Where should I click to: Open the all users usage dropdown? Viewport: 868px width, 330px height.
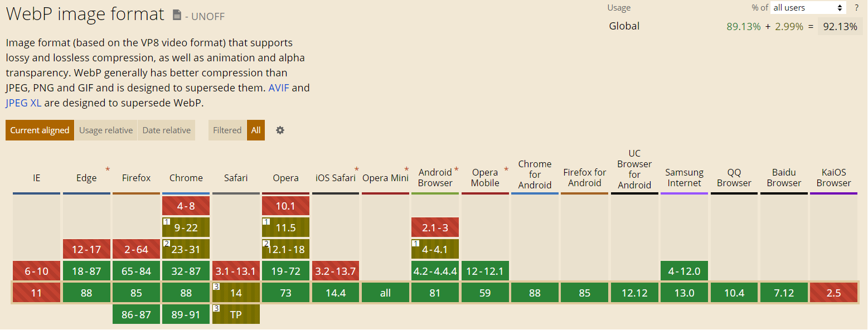(808, 8)
